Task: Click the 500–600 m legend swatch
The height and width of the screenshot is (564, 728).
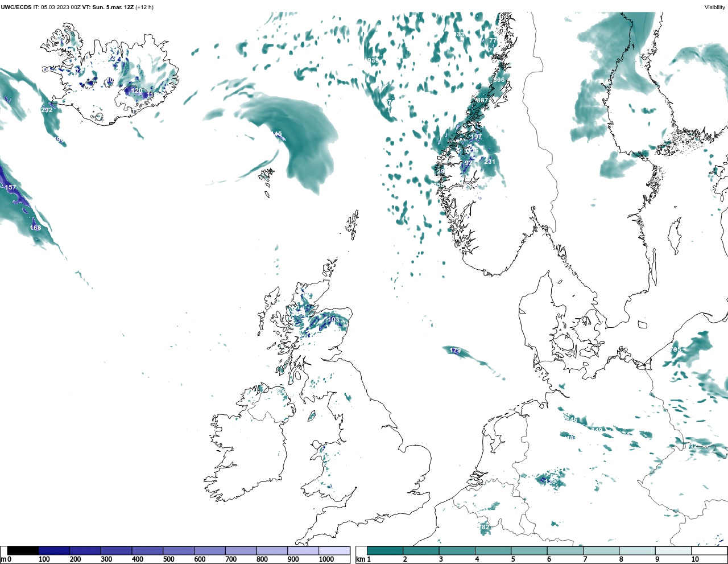Action: 179,551
